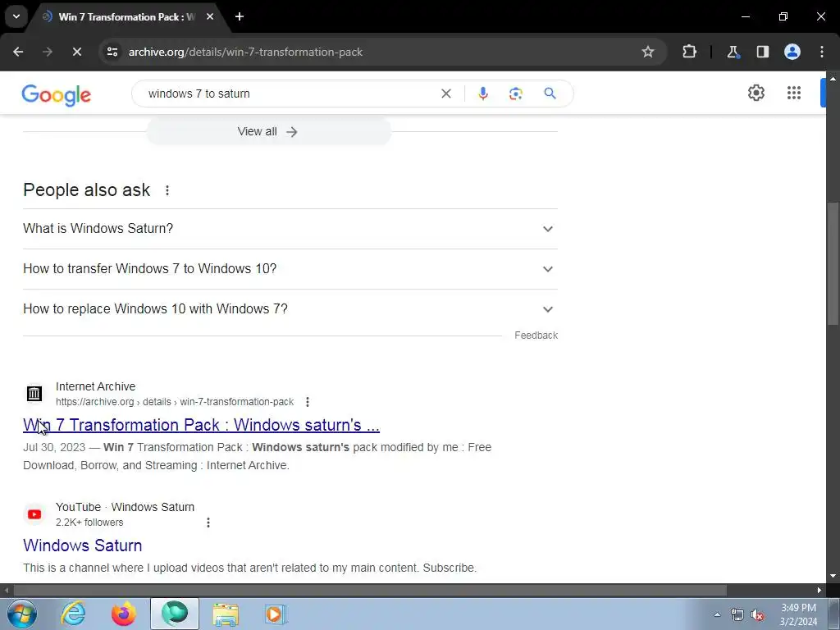840x630 pixels.
Task: Submit search with magnifier icon
Action: click(x=550, y=94)
